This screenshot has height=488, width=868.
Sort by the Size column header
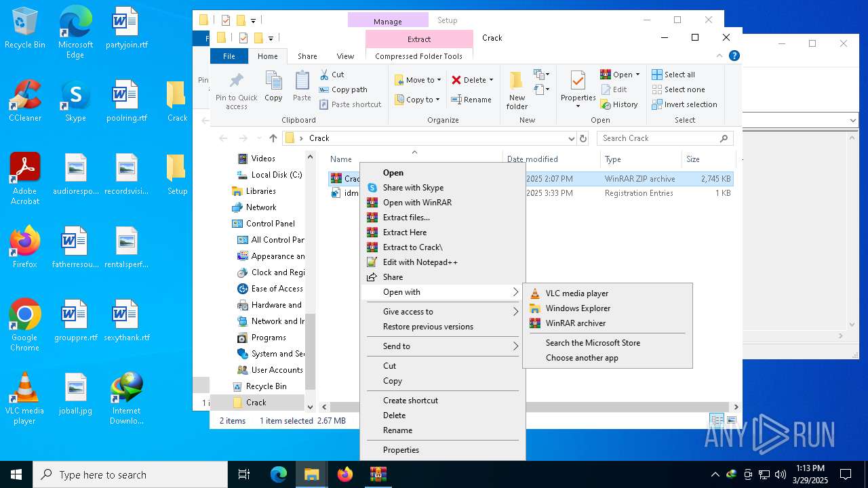(708, 159)
